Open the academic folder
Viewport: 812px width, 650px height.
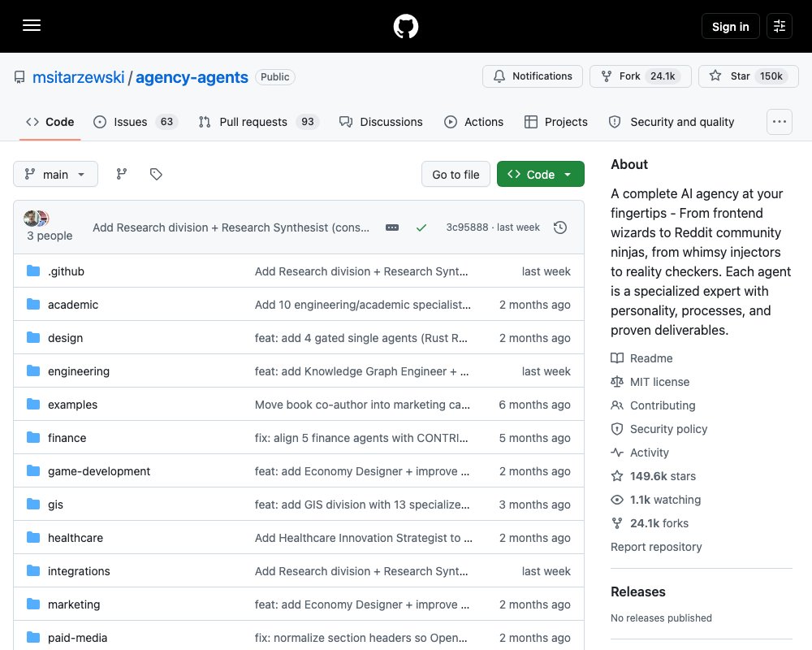coord(73,305)
